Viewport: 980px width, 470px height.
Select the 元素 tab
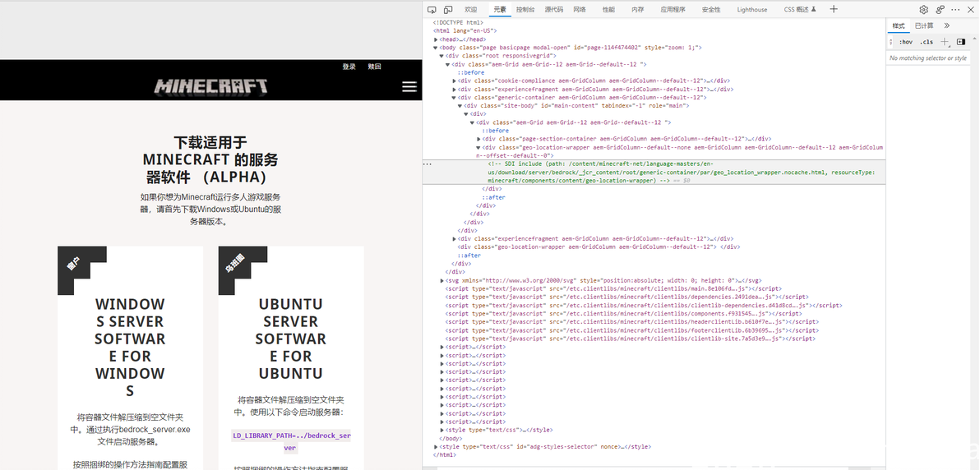500,9
